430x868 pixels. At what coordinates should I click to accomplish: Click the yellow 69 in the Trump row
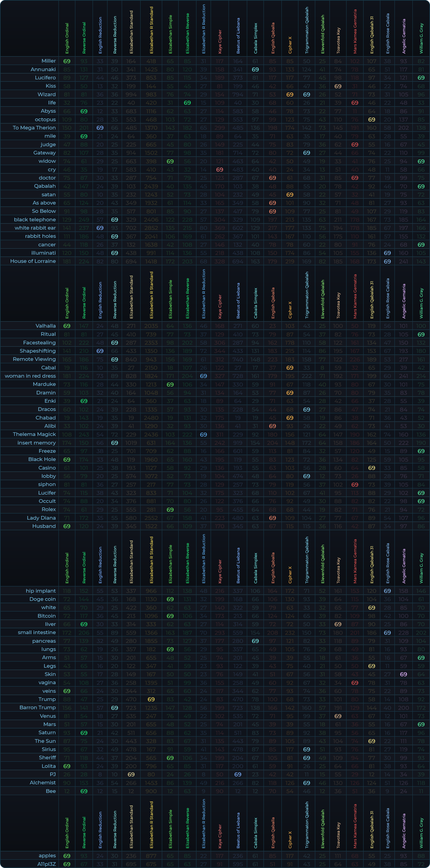pos(151,699)
